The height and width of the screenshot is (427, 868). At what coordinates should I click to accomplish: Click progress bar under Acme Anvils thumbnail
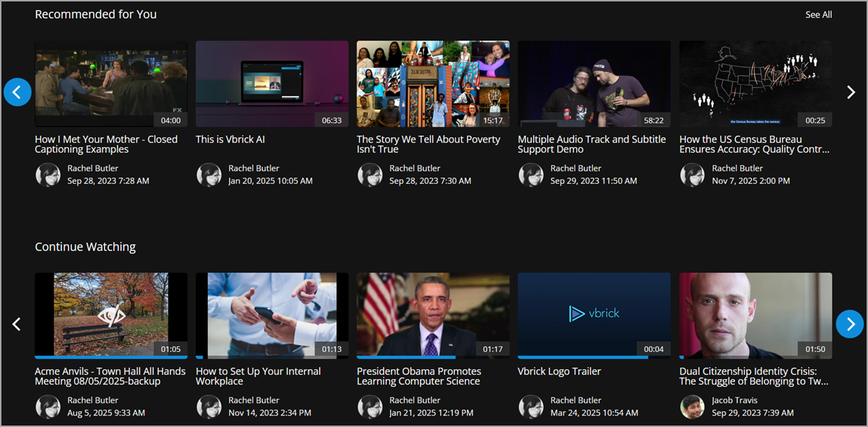tap(111, 357)
